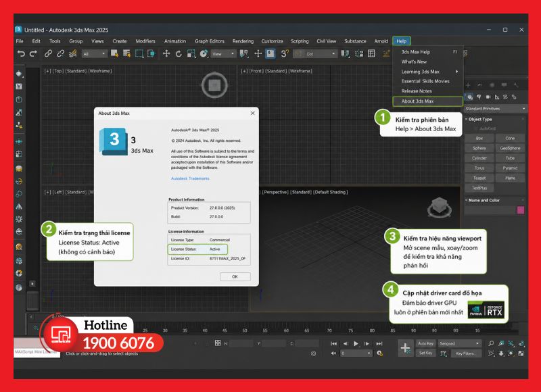The image size is (541, 392).
Task: Activate the Select and Move tool
Action: click(x=166, y=53)
